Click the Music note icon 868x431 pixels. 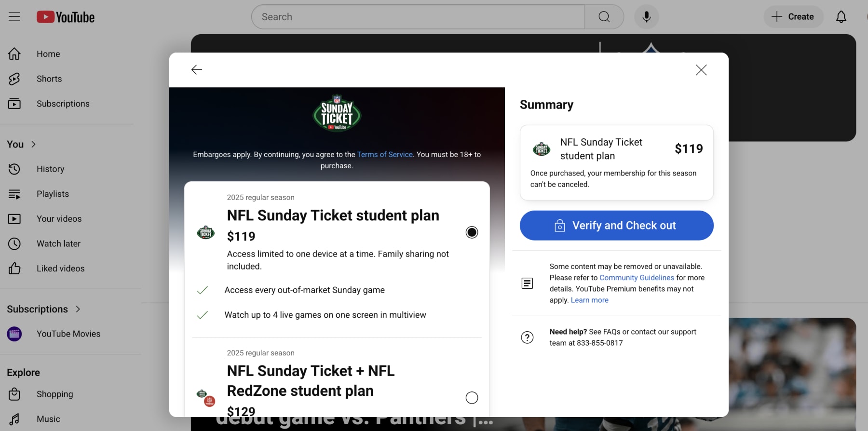coord(14,419)
